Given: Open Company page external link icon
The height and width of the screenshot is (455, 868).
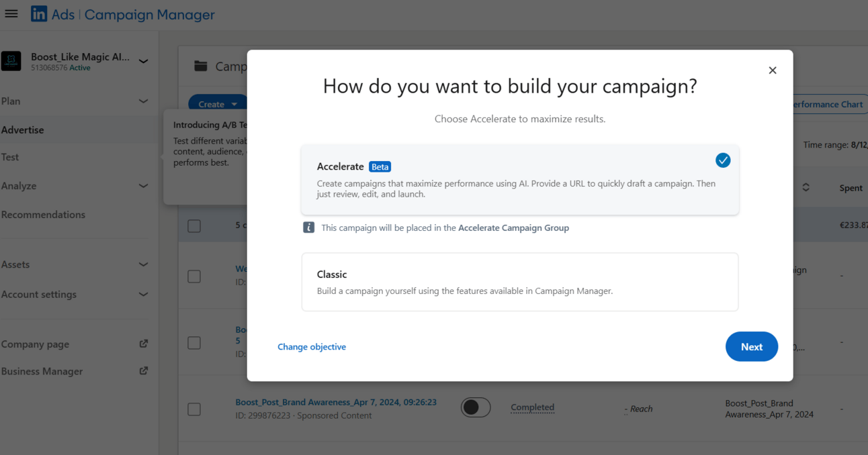Looking at the screenshot, I should coord(143,344).
